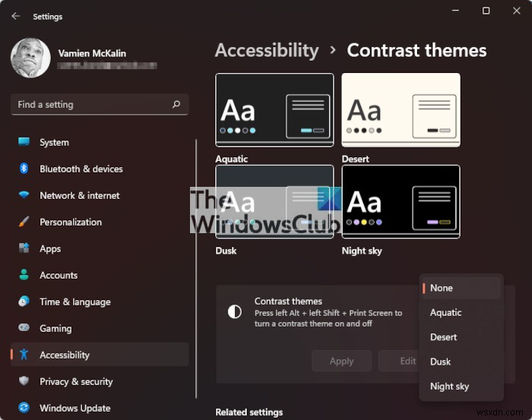532x420 pixels.
Task: Choose Night sky in the theme dropdown
Action: point(461,386)
